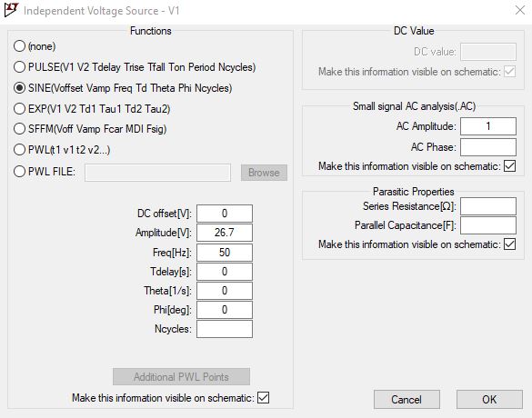
Task: Uncheck Functions visible on schematic checkbox
Action: click(x=263, y=398)
